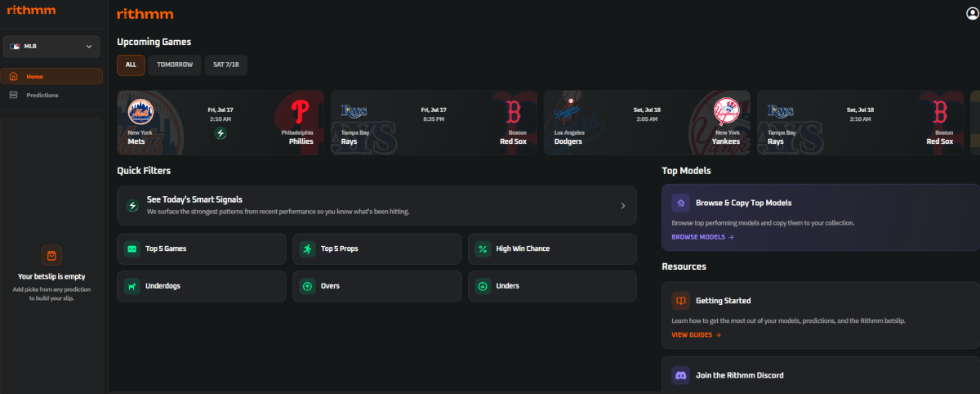Open the Rays vs Red Sox Sat, Jul 18 card
980x394 pixels.
[861, 123]
